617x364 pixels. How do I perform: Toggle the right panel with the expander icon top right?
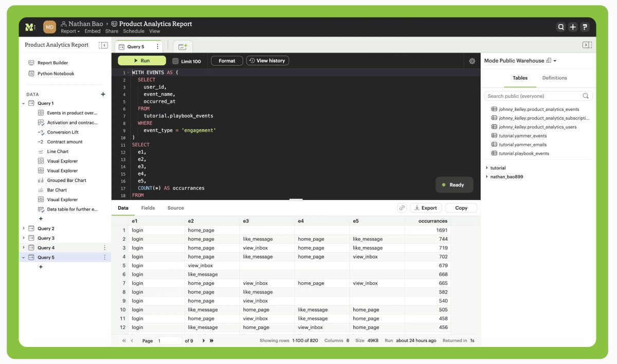point(587,45)
